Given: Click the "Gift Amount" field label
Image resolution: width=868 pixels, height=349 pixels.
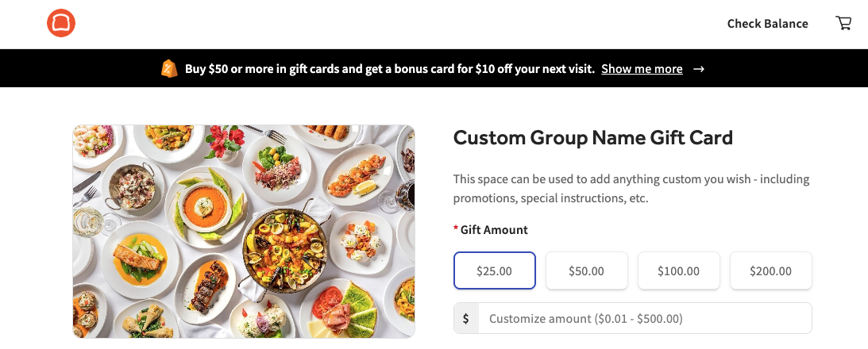Looking at the screenshot, I should coord(494,230).
